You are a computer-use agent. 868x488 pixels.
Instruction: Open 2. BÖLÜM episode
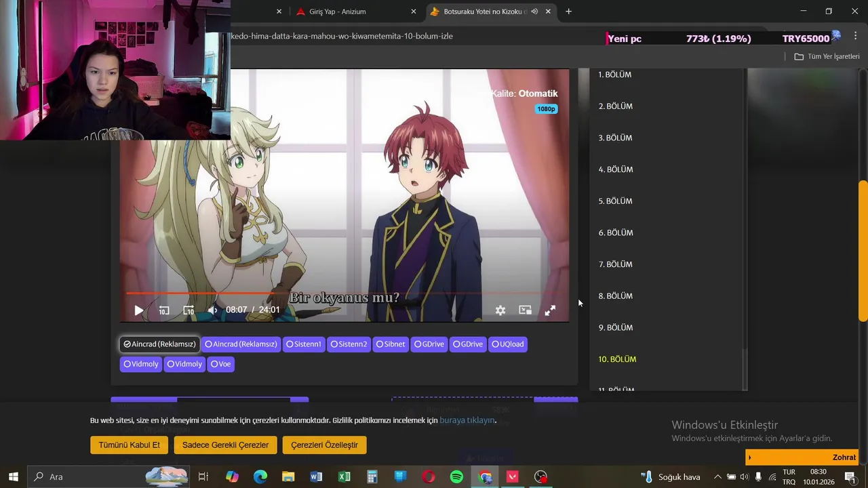pos(616,106)
